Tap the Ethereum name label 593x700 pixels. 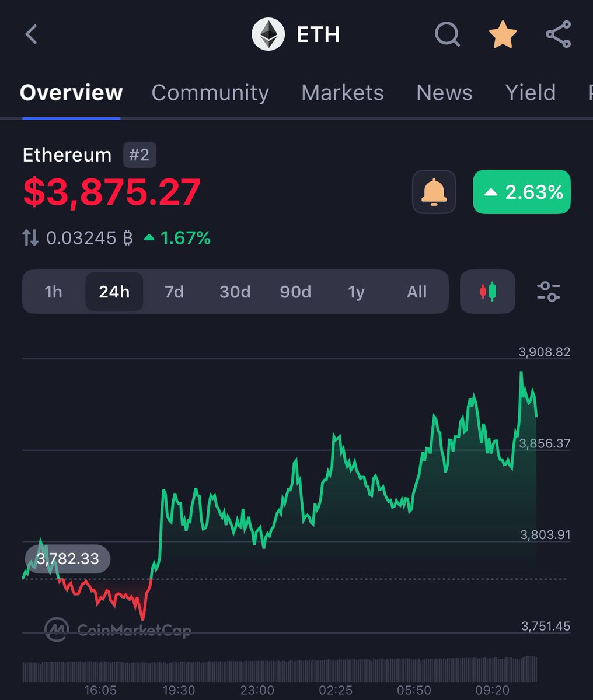click(67, 155)
